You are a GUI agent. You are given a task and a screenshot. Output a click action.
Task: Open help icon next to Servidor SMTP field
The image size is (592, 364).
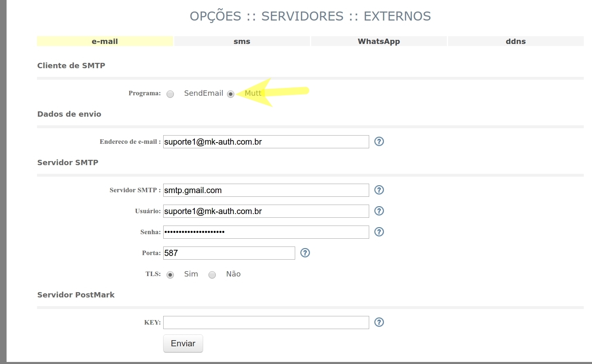(379, 190)
